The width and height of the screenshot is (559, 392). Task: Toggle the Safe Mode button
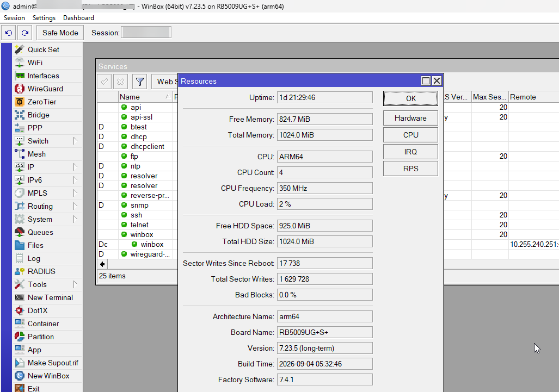tap(60, 33)
